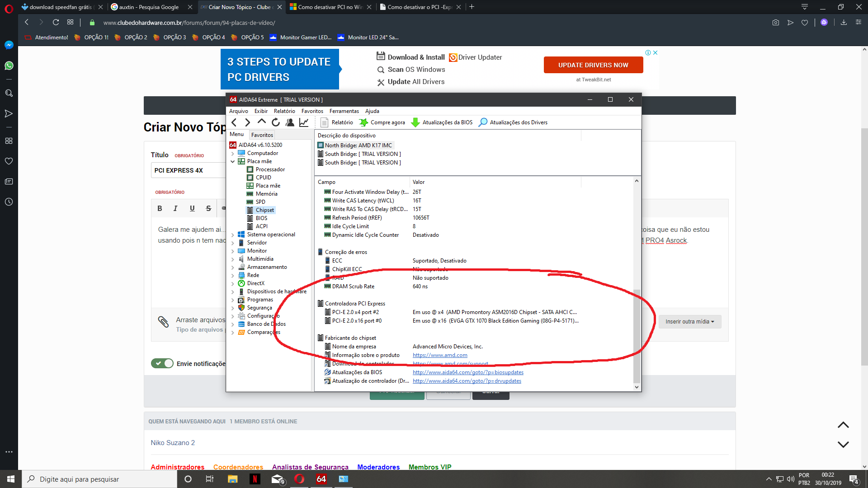Open a new browser tab
Viewport: 868px width, 488px height.
tap(472, 7)
